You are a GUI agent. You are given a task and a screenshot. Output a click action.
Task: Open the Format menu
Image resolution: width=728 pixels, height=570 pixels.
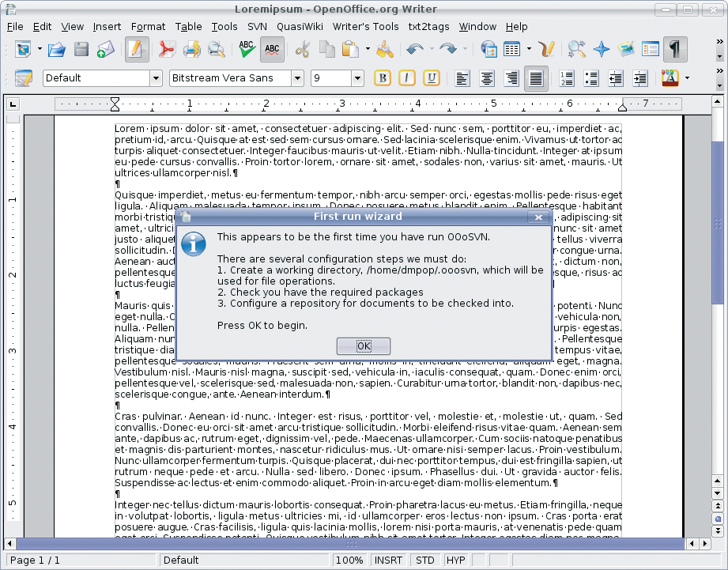click(x=148, y=26)
